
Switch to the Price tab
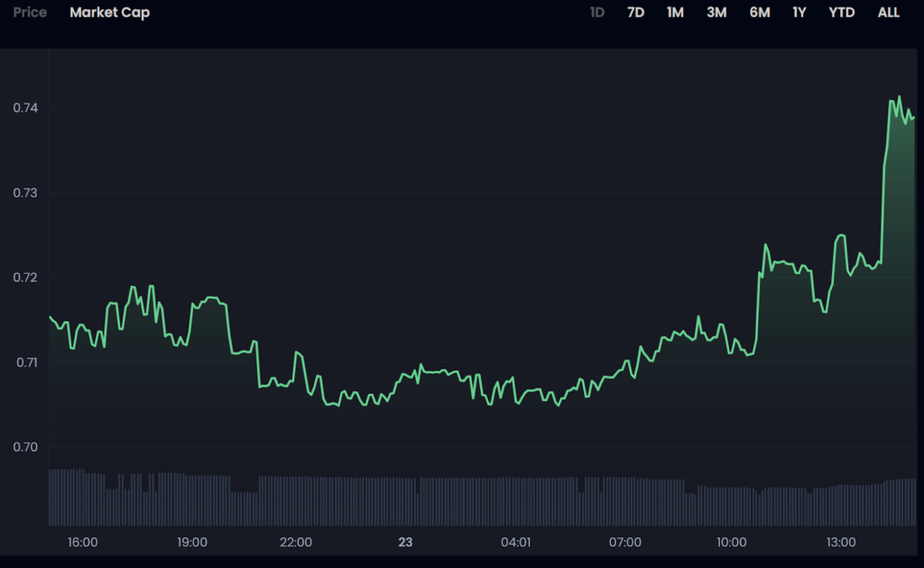(x=30, y=13)
